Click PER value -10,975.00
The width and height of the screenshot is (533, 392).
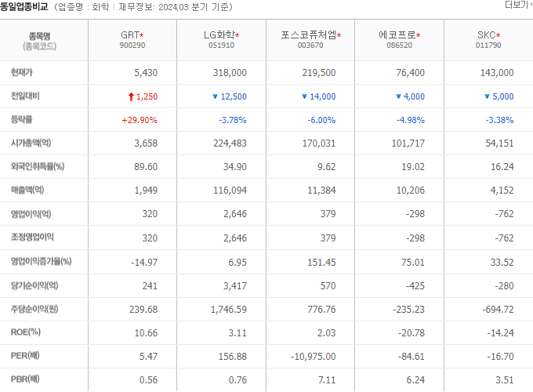click(313, 356)
